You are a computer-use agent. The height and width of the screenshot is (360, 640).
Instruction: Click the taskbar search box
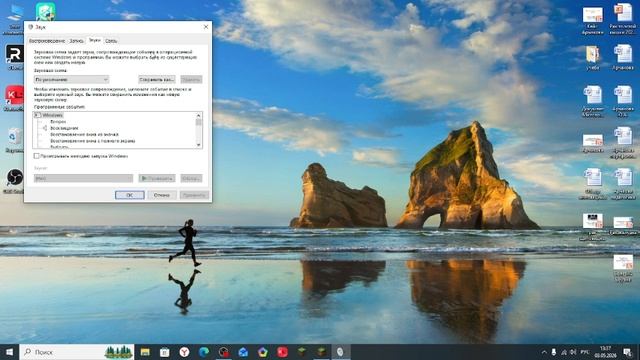77,352
